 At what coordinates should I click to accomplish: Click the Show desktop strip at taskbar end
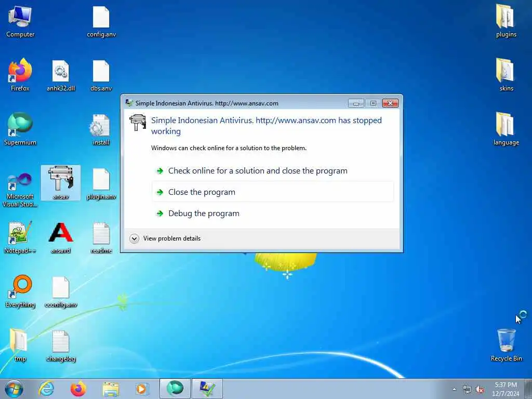(528, 389)
